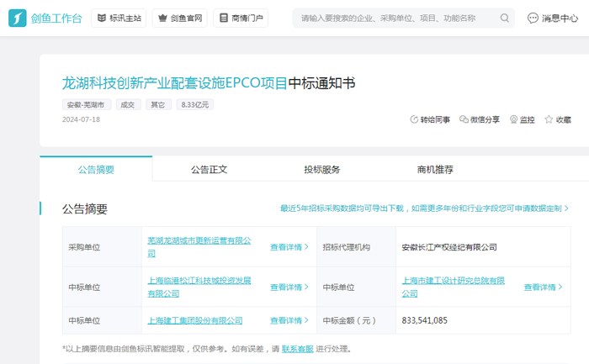
Task: Expand 查看详情 for 上海临港松江科技城投资发展有限公司
Action: 289,287
